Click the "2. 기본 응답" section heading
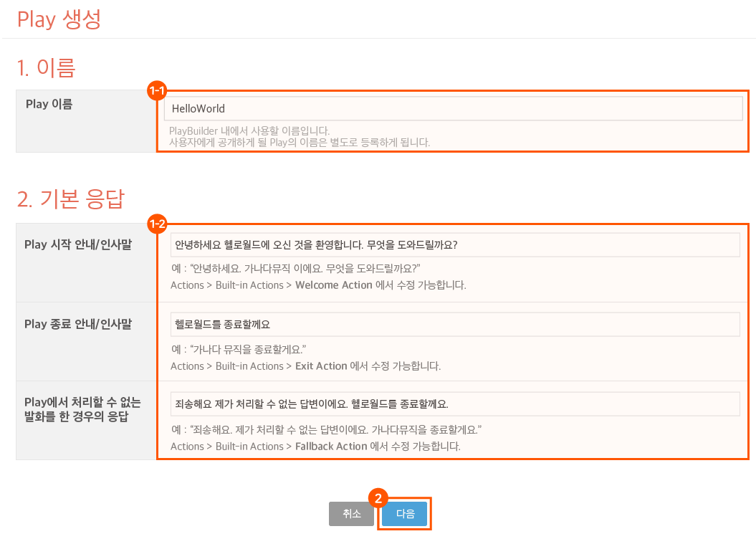 click(71, 199)
